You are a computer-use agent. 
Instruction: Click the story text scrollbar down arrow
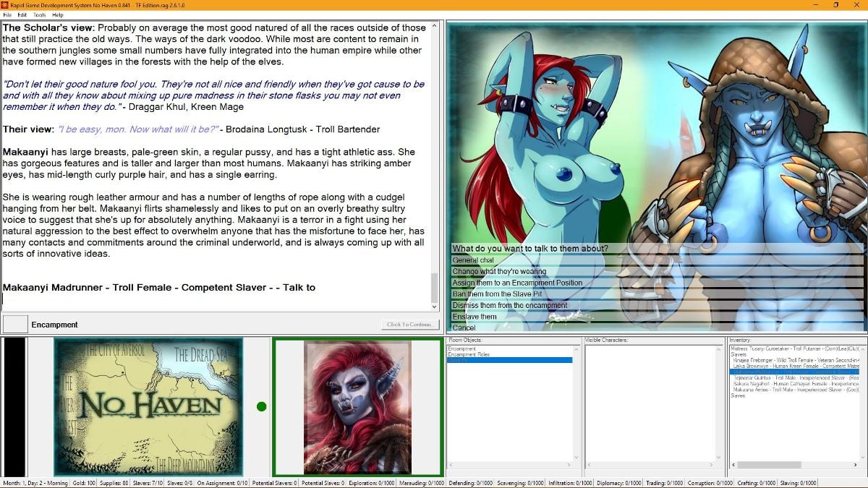pos(435,307)
